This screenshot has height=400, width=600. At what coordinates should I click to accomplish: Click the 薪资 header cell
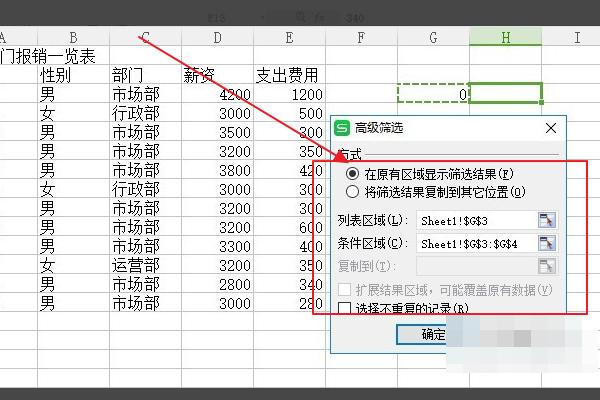[217, 75]
